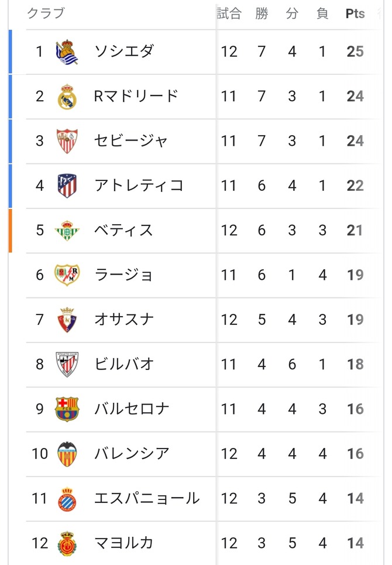The image size is (392, 565).
Task: Click the Rayo Vallecano club crest
Action: pos(67,275)
